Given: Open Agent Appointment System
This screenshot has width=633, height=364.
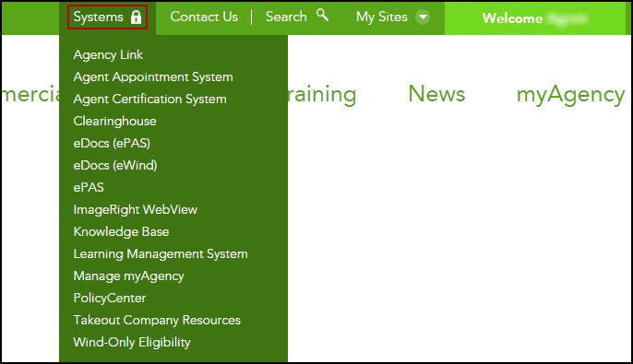Looking at the screenshot, I should pyautogui.click(x=153, y=77).
